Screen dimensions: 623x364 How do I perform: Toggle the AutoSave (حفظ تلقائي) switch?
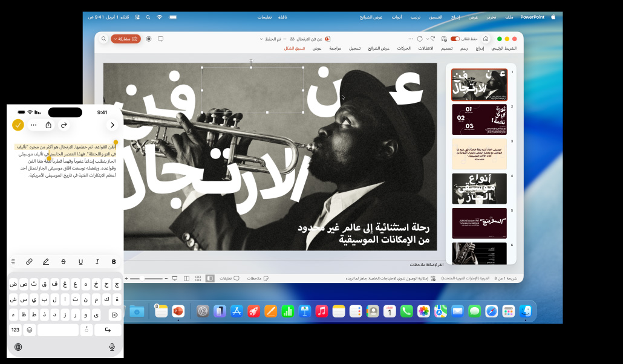(x=455, y=39)
